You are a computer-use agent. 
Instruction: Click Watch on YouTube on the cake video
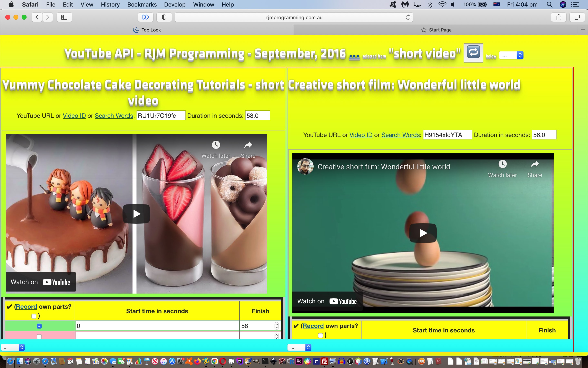coord(41,282)
